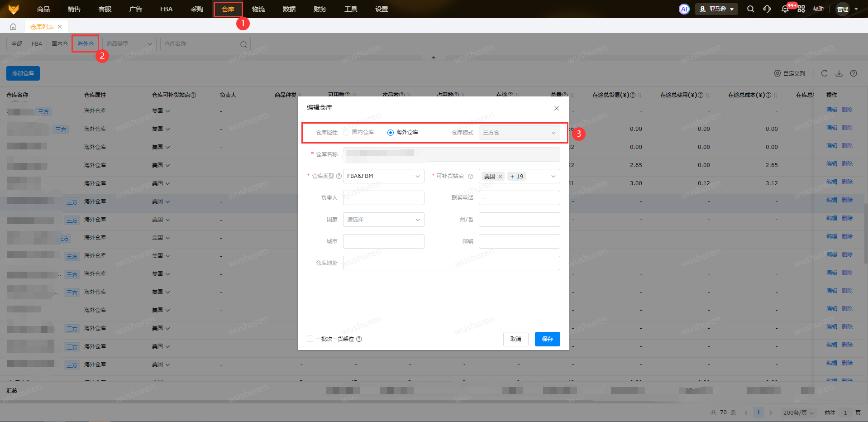Open the 仓库类型 FBA&FBM dropdown
Screen dimensions: 868x422
click(x=383, y=176)
